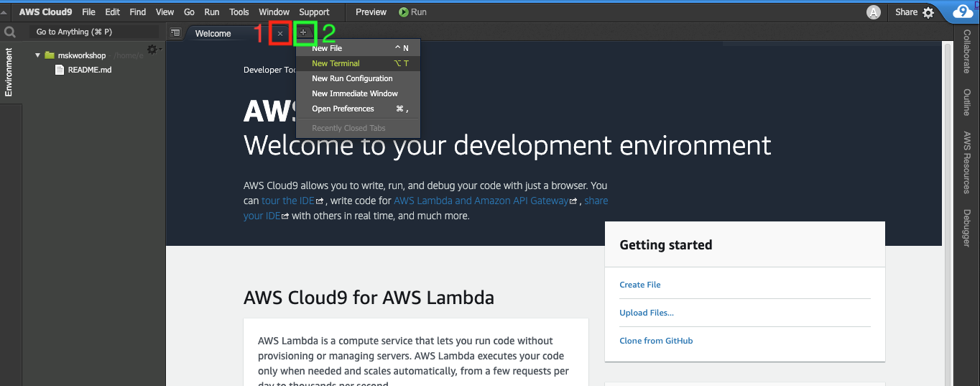Image resolution: width=980 pixels, height=386 pixels.
Task: Open the preferences gear near Share
Action: (x=928, y=12)
